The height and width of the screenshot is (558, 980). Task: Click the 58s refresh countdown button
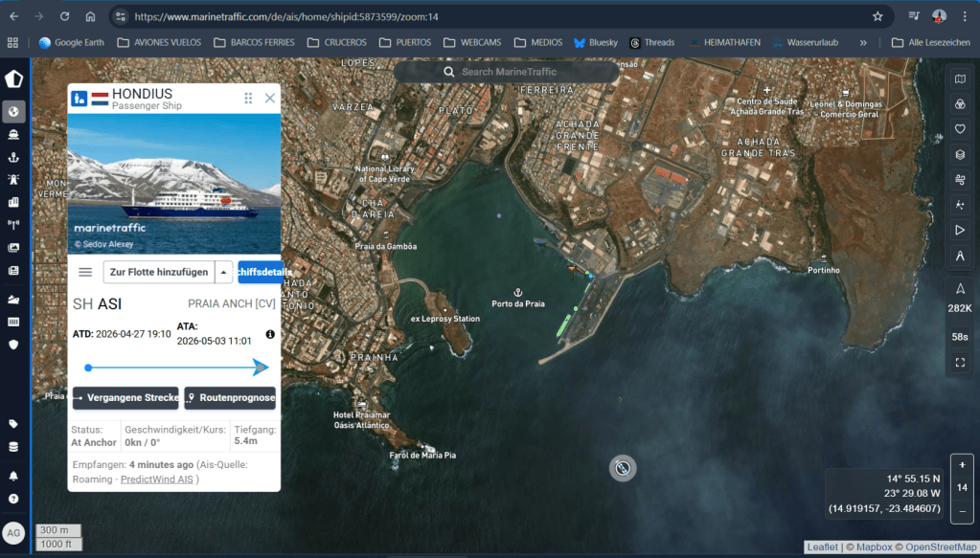(x=960, y=337)
